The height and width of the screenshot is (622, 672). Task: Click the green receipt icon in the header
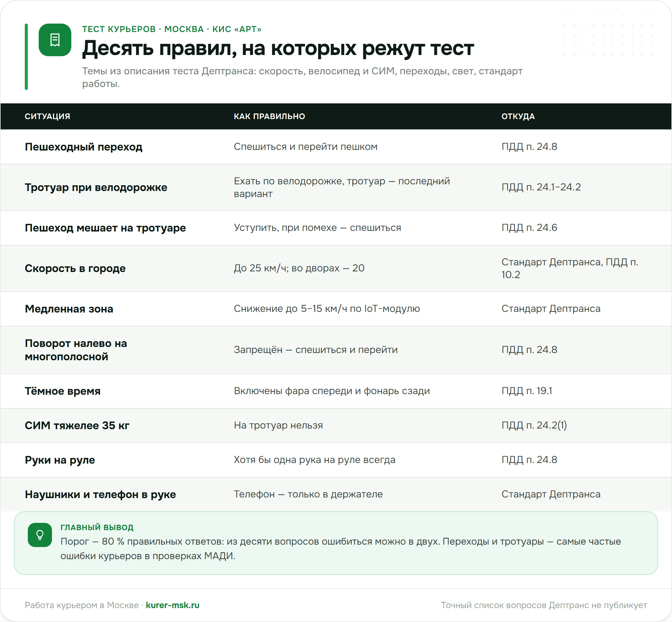coord(55,40)
